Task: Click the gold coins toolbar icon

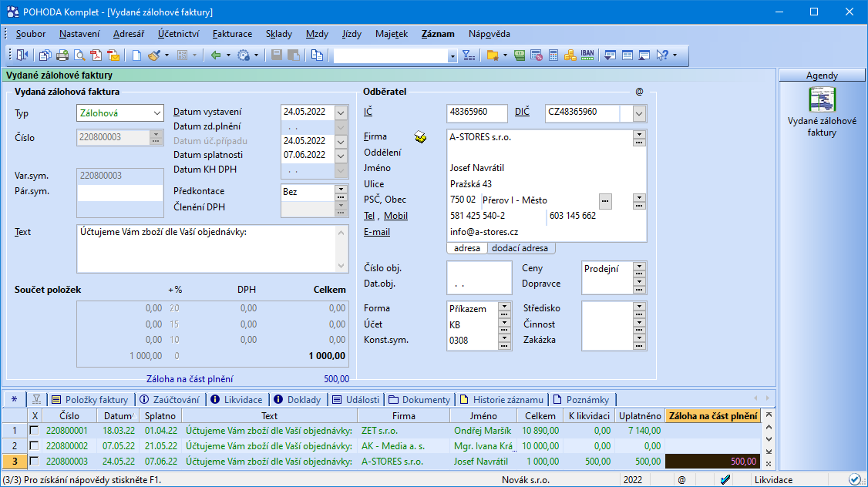Action: click(x=570, y=55)
